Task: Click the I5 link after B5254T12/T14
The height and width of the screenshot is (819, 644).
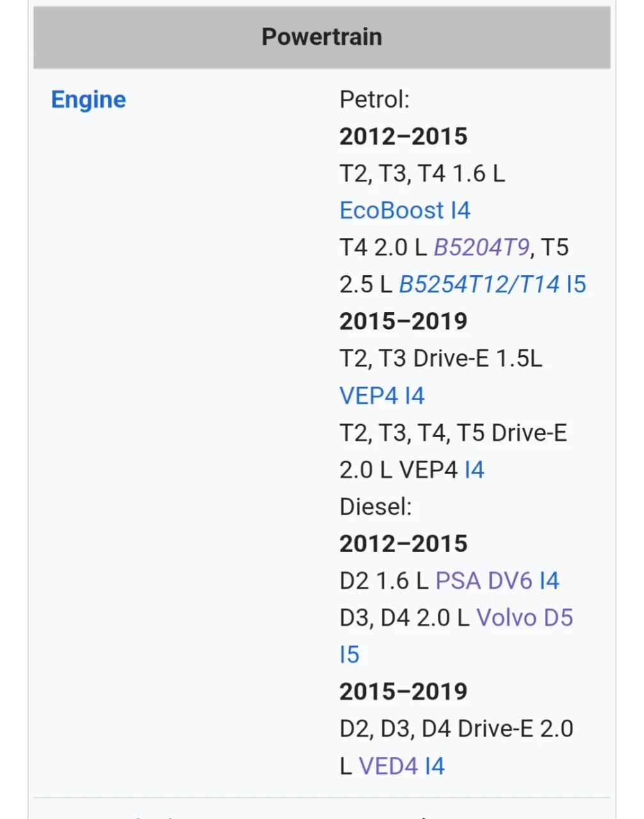Action: [576, 285]
